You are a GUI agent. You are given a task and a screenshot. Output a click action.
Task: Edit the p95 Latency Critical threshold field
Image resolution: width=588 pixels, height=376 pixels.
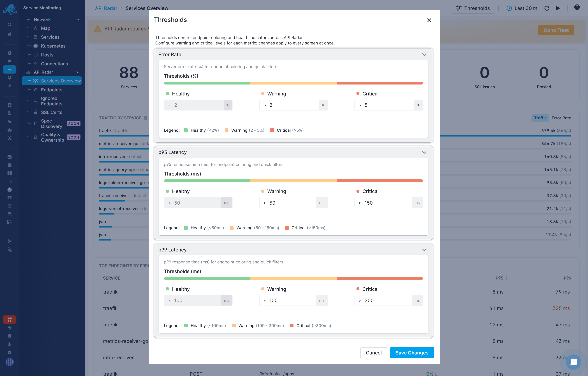click(389, 203)
